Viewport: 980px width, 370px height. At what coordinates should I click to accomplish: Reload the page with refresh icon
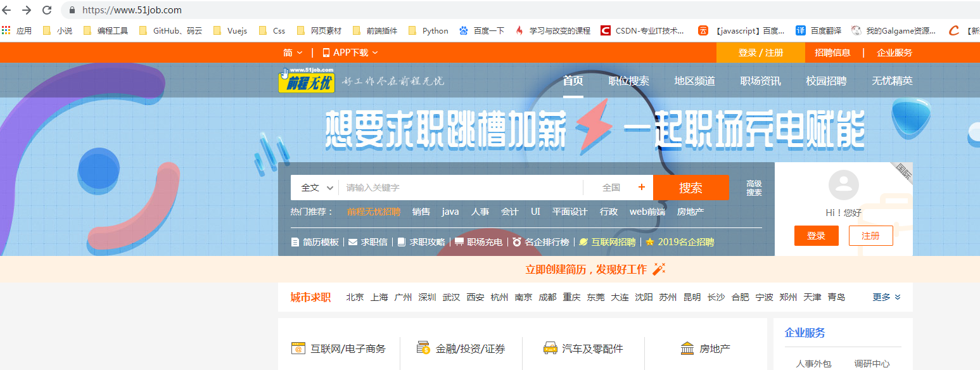pyautogui.click(x=47, y=10)
